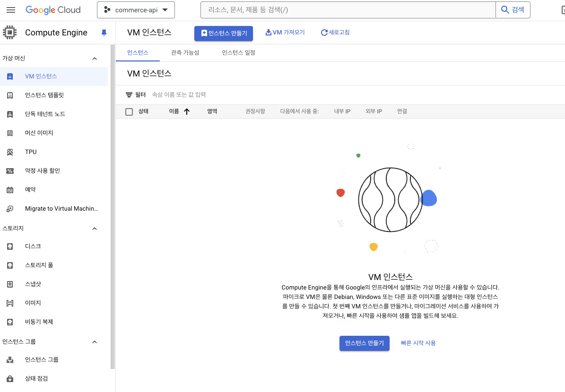Click the sidebar vertical scrollbar
This screenshot has height=392, width=565.
coord(113,207)
